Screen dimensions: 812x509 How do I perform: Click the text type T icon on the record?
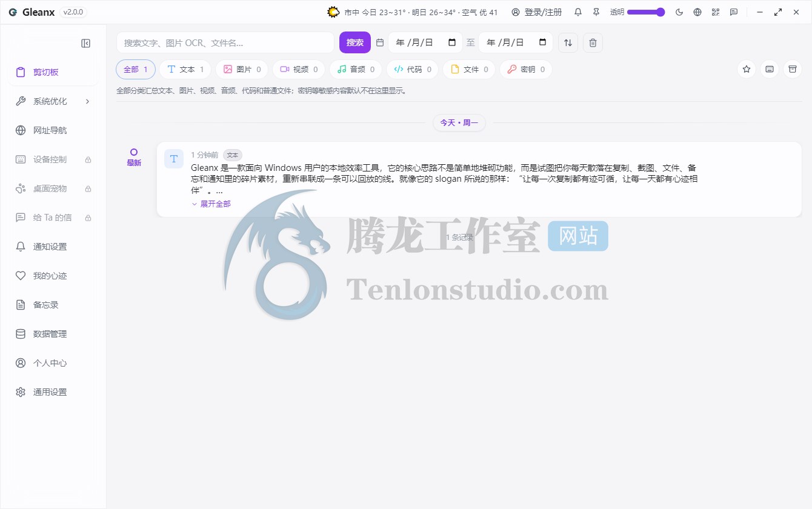point(174,159)
